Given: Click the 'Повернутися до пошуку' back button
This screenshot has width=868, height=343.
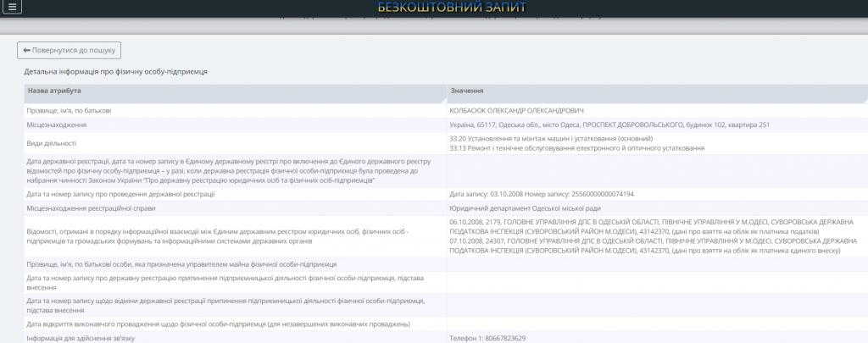Looking at the screenshot, I should (69, 51).
